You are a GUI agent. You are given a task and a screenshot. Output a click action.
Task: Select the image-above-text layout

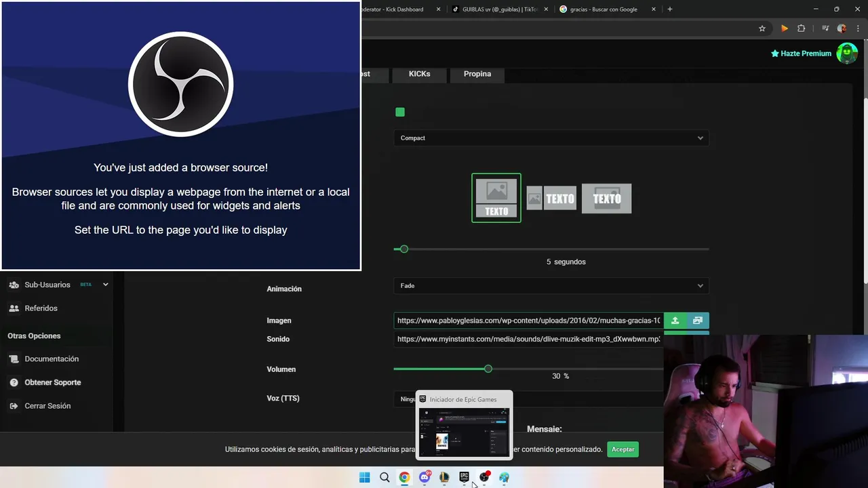496,198
